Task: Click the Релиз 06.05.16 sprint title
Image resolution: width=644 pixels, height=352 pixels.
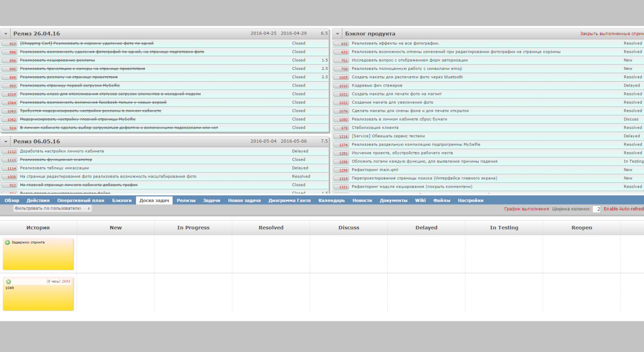Action: click(37, 141)
